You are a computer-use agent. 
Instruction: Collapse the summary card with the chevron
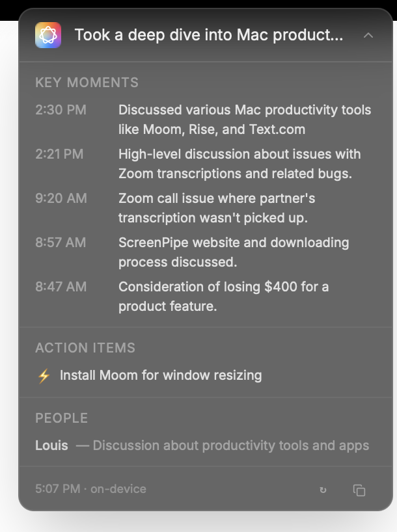(x=368, y=35)
